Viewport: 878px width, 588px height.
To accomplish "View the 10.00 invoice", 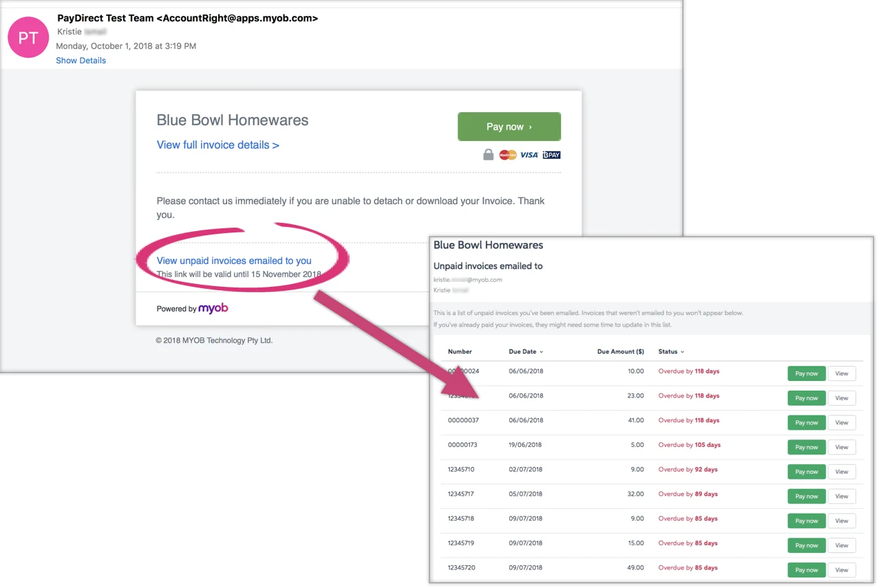I will [842, 373].
